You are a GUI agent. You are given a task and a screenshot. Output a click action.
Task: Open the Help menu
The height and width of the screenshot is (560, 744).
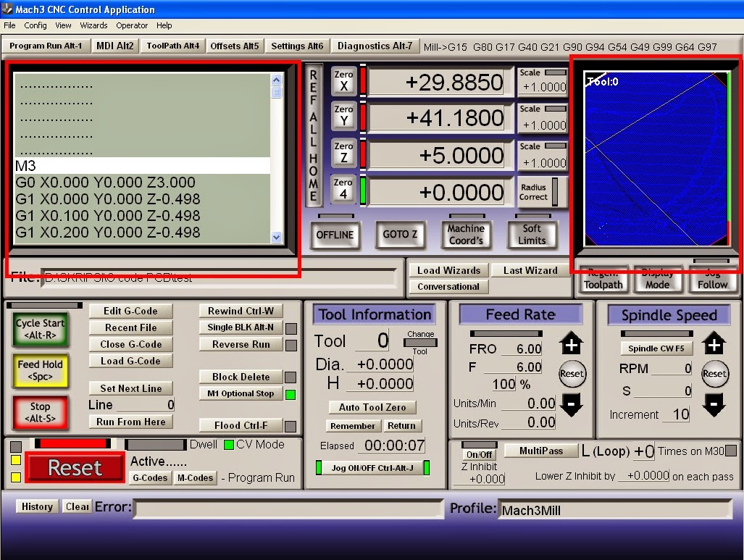pyautogui.click(x=164, y=25)
